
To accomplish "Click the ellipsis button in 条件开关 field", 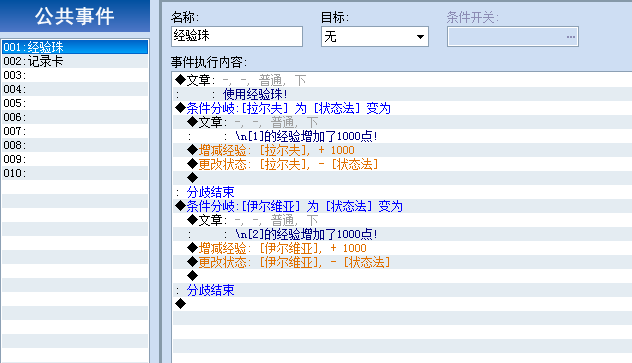I will 570,37.
